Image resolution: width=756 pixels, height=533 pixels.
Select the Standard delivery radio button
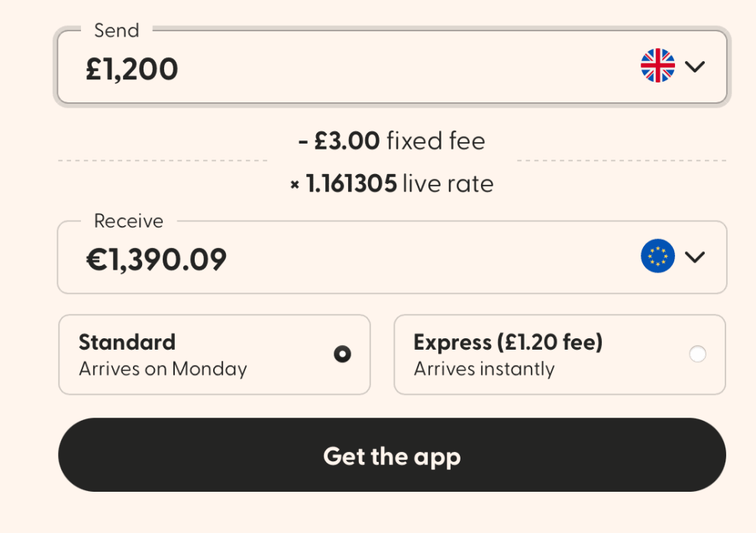pos(342,354)
